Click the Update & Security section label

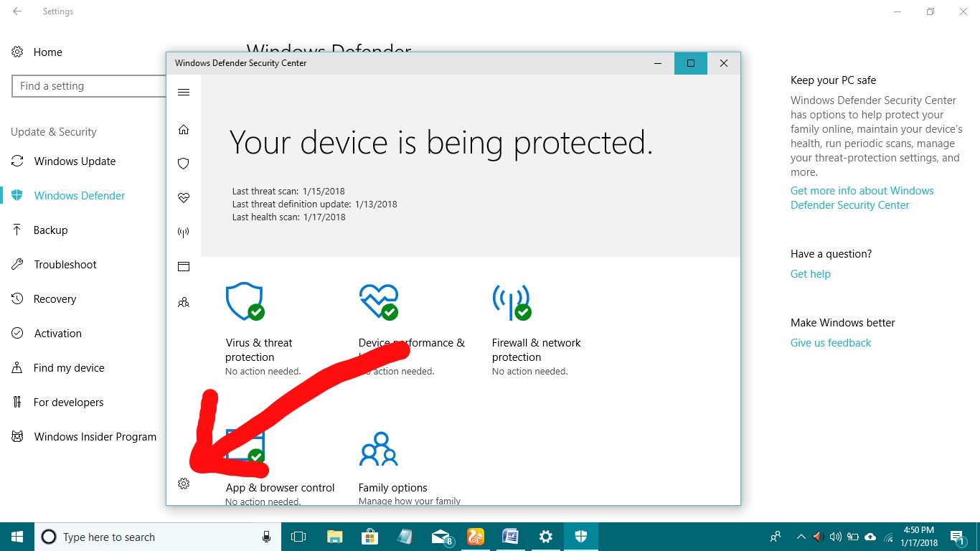coord(54,132)
